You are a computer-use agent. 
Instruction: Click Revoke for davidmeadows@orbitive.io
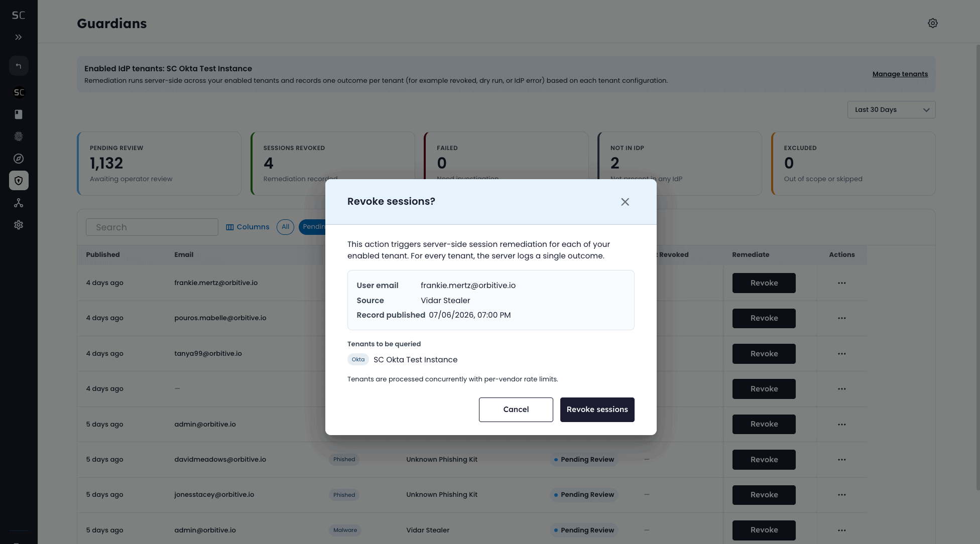point(764,460)
